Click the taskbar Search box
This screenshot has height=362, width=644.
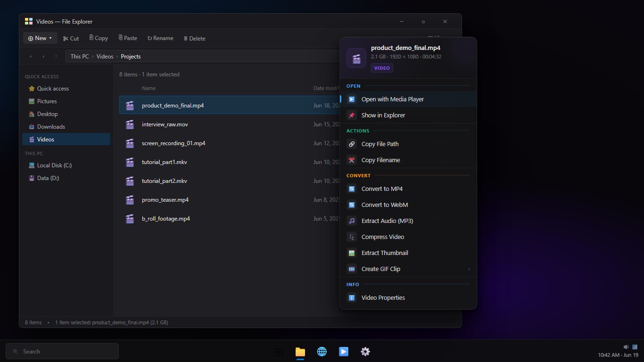[62, 351]
